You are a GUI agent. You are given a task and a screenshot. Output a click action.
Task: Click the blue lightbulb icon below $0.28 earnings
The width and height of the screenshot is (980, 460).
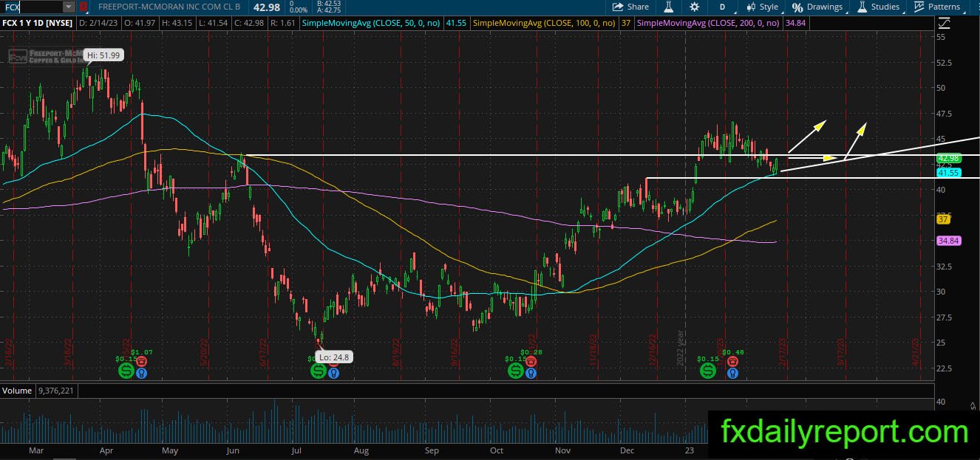point(530,374)
